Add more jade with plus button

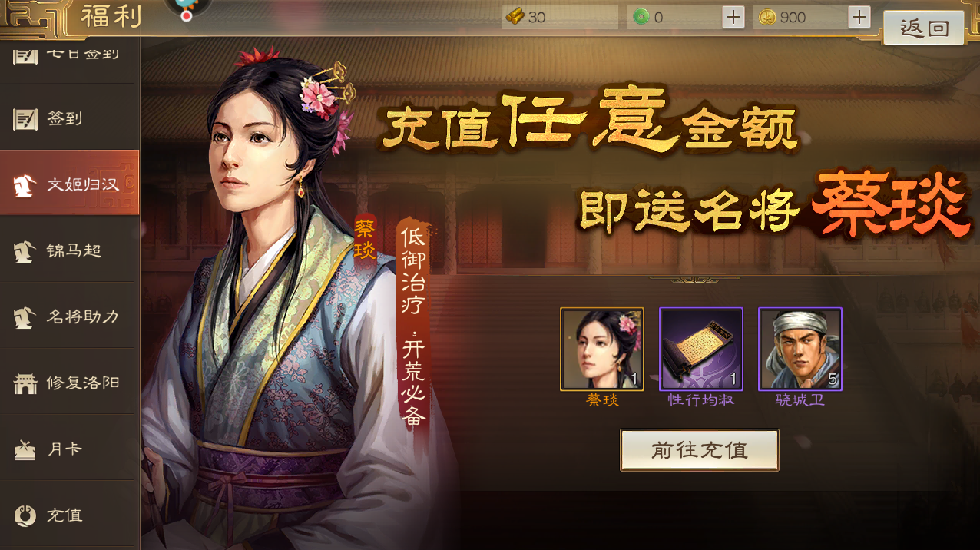[x=733, y=17]
